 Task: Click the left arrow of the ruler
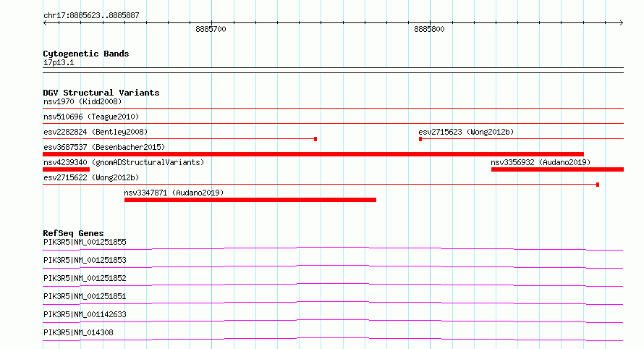(46, 23)
